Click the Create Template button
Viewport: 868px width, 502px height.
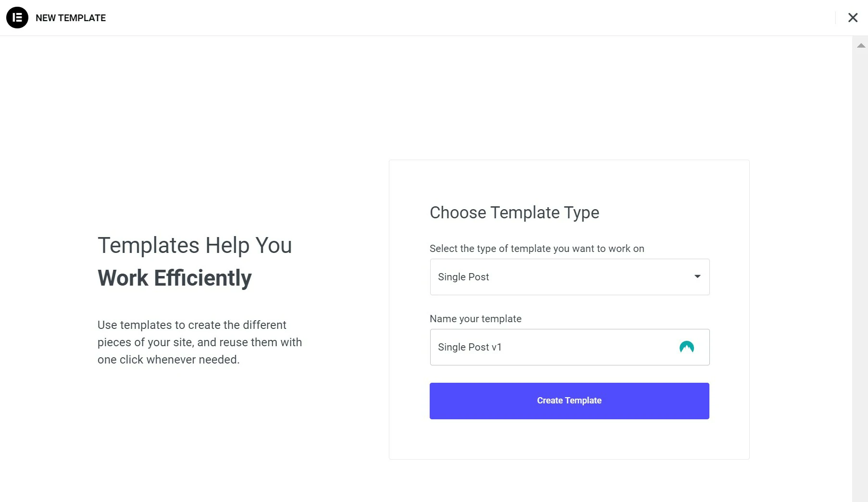point(569,401)
